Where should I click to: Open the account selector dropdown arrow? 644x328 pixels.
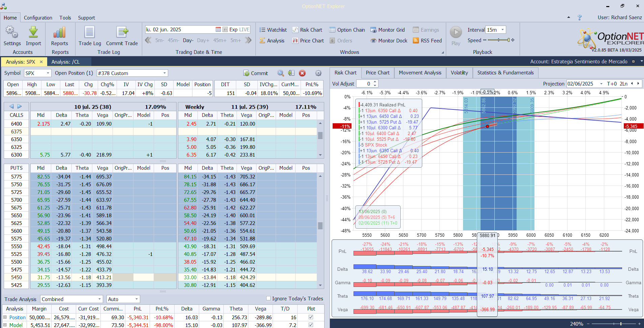click(x=642, y=61)
